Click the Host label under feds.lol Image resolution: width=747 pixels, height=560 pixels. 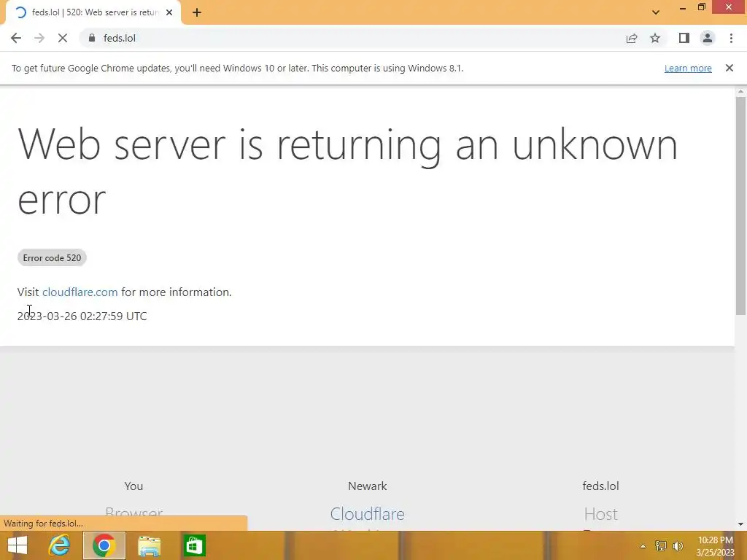pos(601,514)
